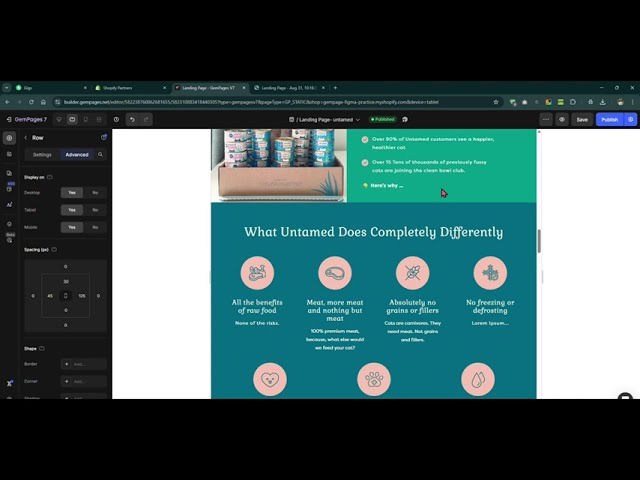The width and height of the screenshot is (640, 480).
Task: Set Desktop display to Yes
Action: [72, 193]
